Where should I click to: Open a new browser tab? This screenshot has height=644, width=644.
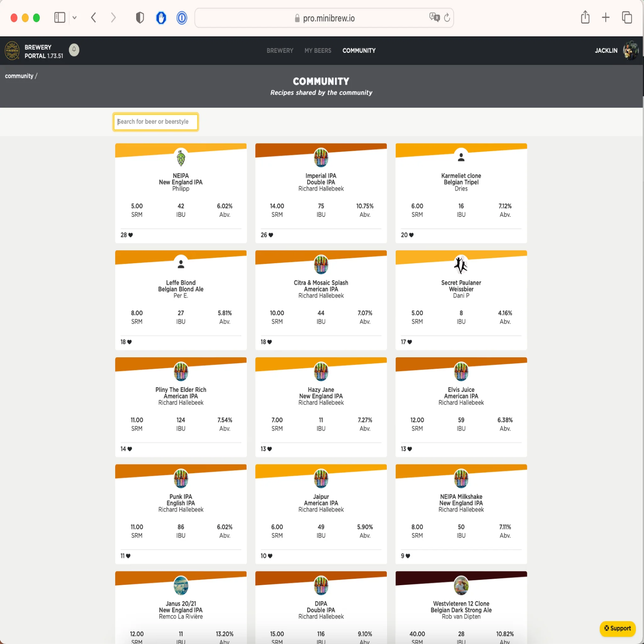605,18
